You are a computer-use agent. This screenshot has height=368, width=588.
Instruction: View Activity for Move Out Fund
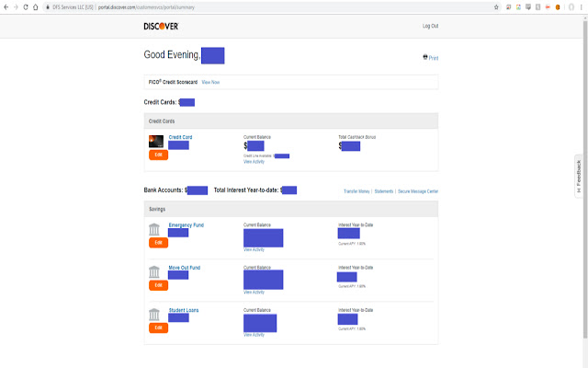254,293
